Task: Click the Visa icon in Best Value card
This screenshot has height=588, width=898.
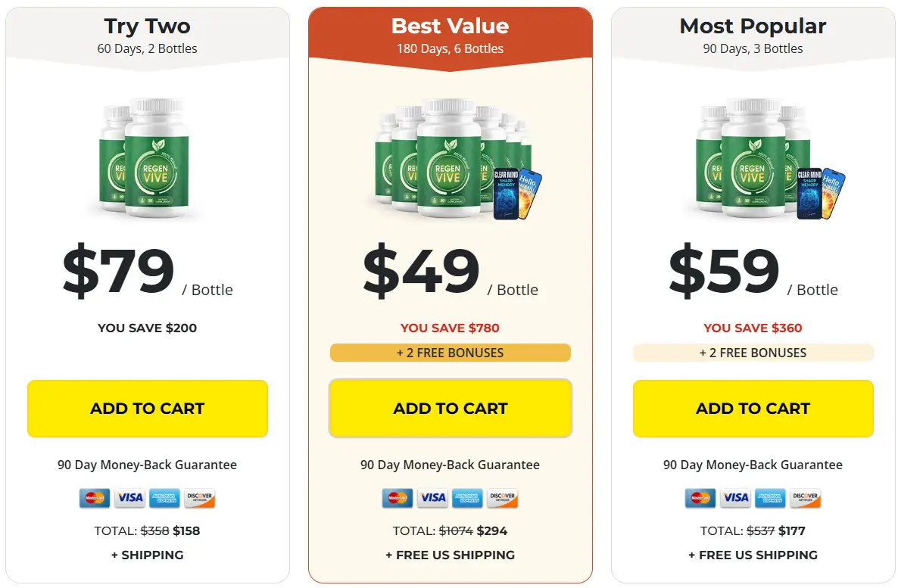Action: [433, 498]
